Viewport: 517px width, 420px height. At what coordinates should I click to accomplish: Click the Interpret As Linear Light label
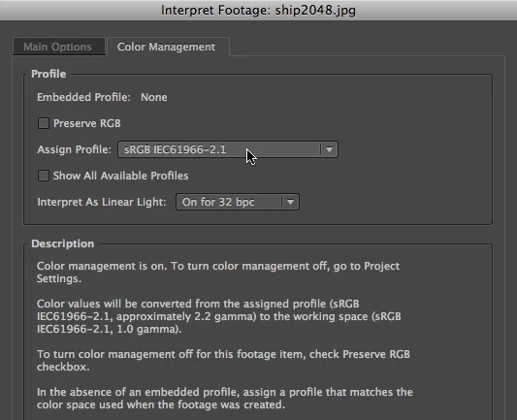point(102,202)
